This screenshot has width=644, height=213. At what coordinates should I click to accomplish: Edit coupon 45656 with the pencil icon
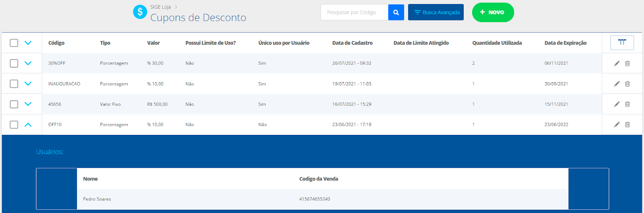click(x=617, y=104)
